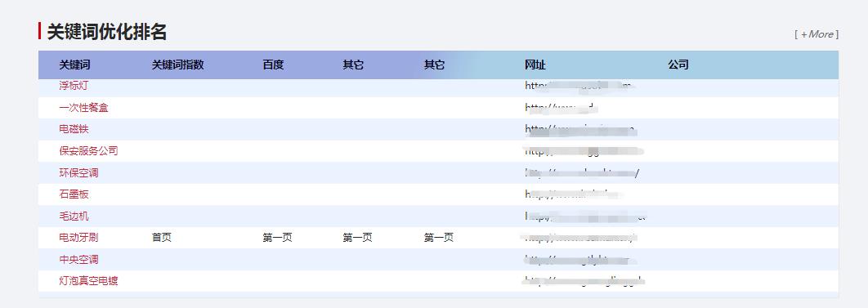
Task: Click the 关键词指数 column header
Action: (x=177, y=65)
